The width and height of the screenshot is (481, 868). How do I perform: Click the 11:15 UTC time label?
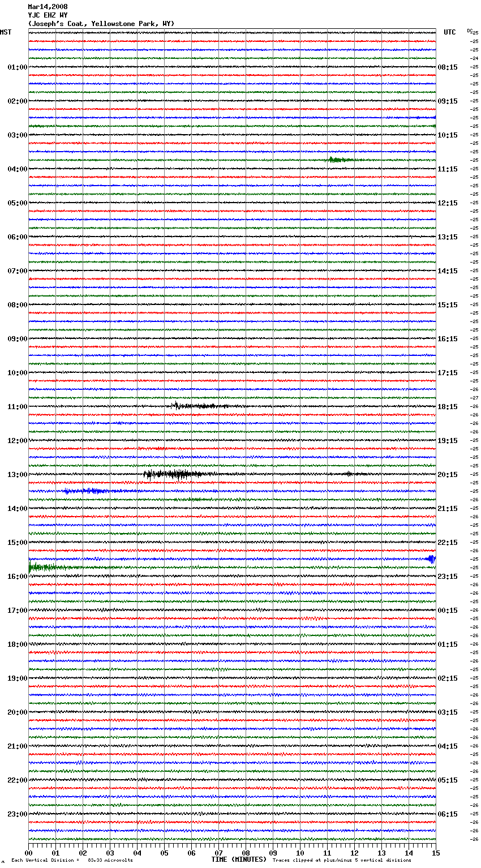(448, 169)
